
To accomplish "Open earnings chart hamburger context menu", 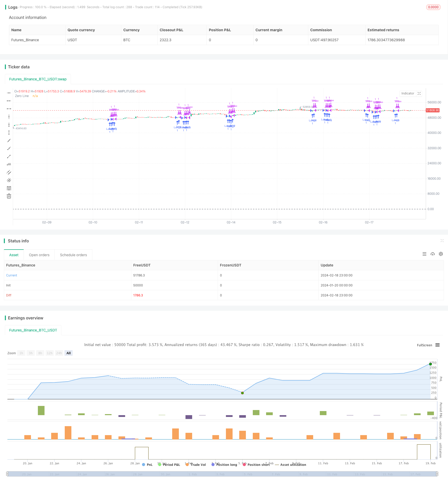I will pos(438,345).
